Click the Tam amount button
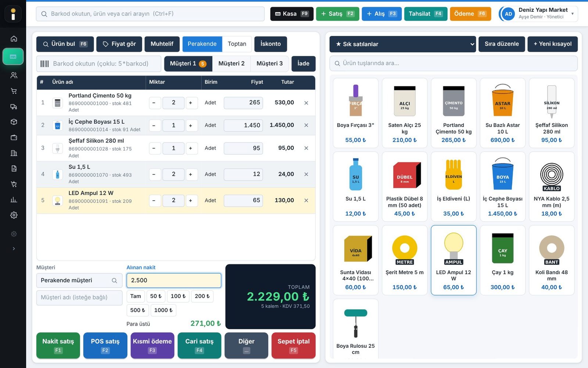588x368 pixels. [136, 296]
